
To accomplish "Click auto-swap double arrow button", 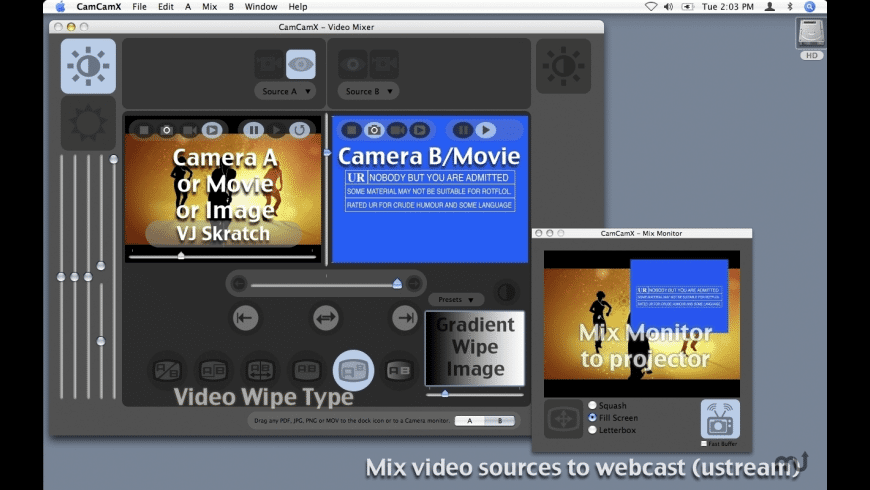I will click(326, 318).
